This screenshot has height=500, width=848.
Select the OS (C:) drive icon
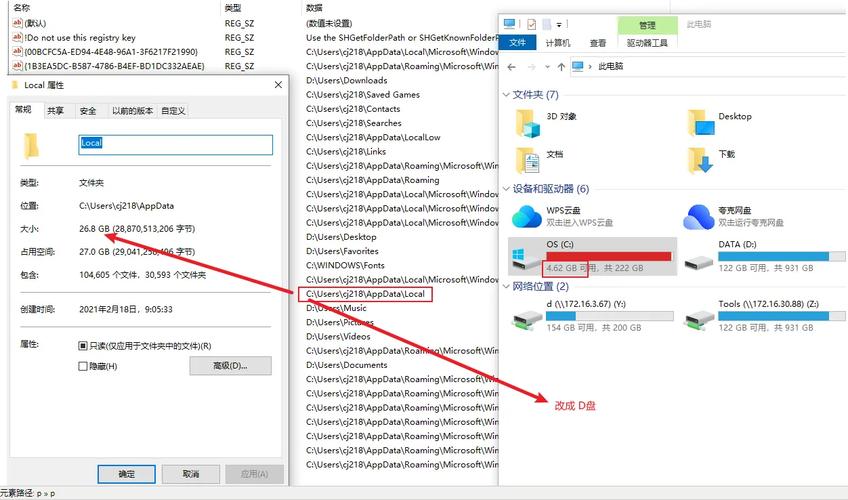[x=525, y=258]
